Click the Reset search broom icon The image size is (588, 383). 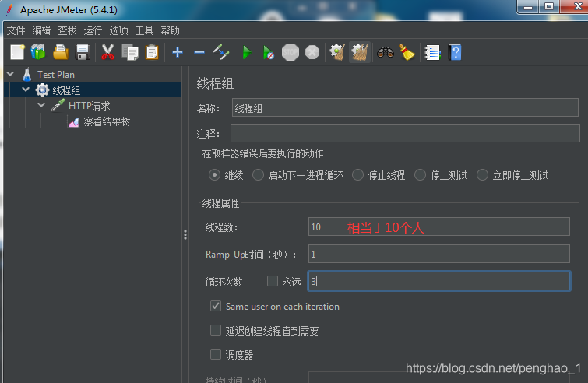(407, 52)
